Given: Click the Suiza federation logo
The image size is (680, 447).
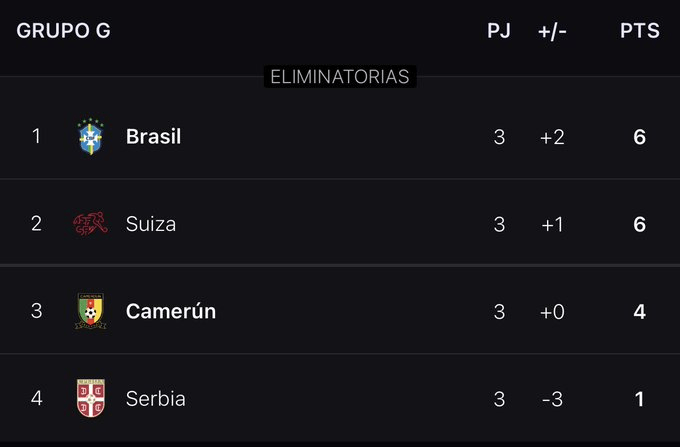Looking at the screenshot, I should (90, 224).
